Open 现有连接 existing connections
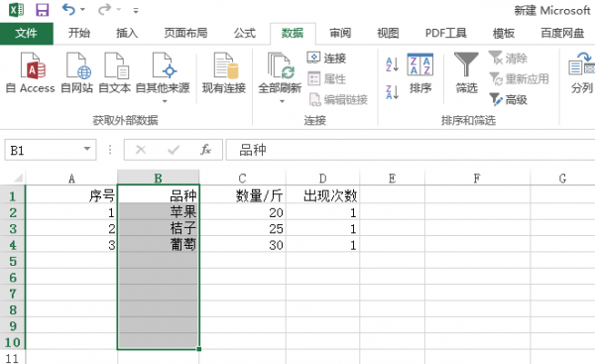Screen dimensions: 595x364 224,73
